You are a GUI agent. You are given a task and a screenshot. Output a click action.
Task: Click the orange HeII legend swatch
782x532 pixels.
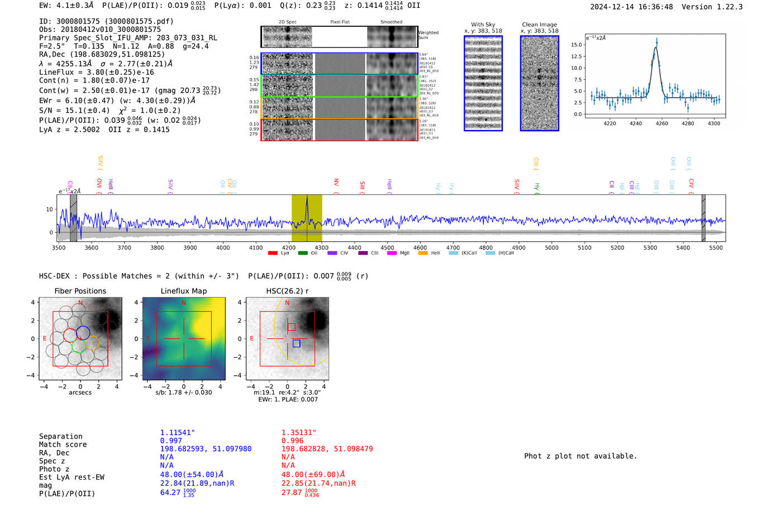coord(423,253)
